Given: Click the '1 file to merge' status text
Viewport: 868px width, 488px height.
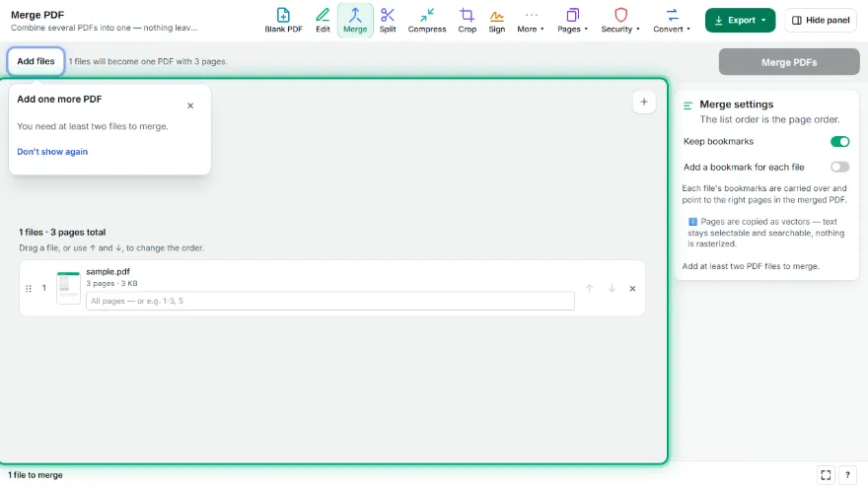Looking at the screenshot, I should (35, 475).
